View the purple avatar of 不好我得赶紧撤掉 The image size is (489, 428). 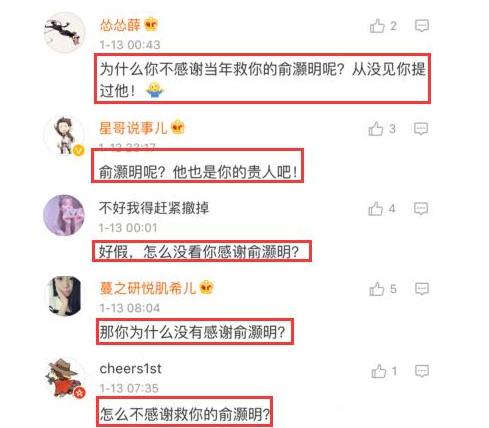click(64, 215)
